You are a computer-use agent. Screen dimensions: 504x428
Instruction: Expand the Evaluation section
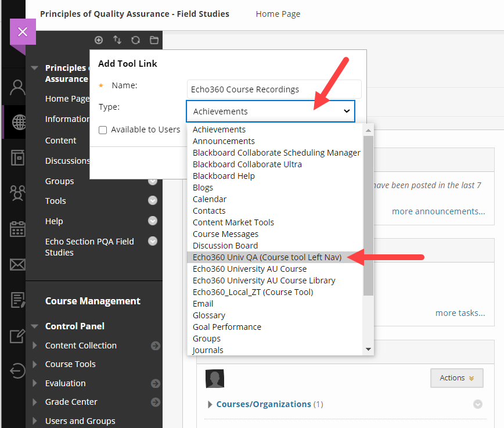click(x=35, y=383)
